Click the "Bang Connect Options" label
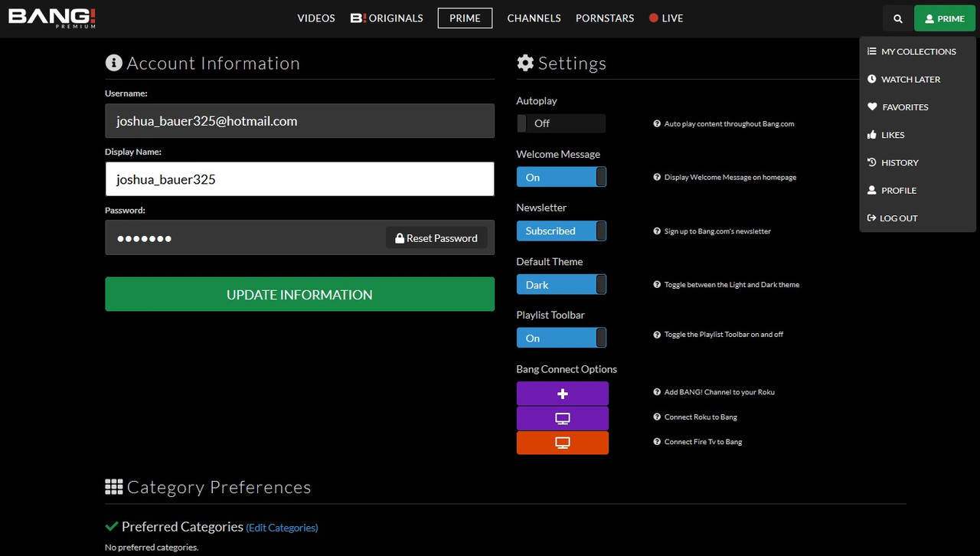Viewport: 980px width, 556px height. (567, 369)
